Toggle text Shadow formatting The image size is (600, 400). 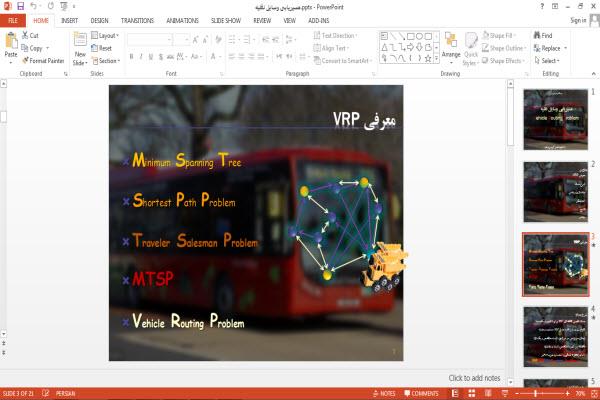tap(161, 57)
